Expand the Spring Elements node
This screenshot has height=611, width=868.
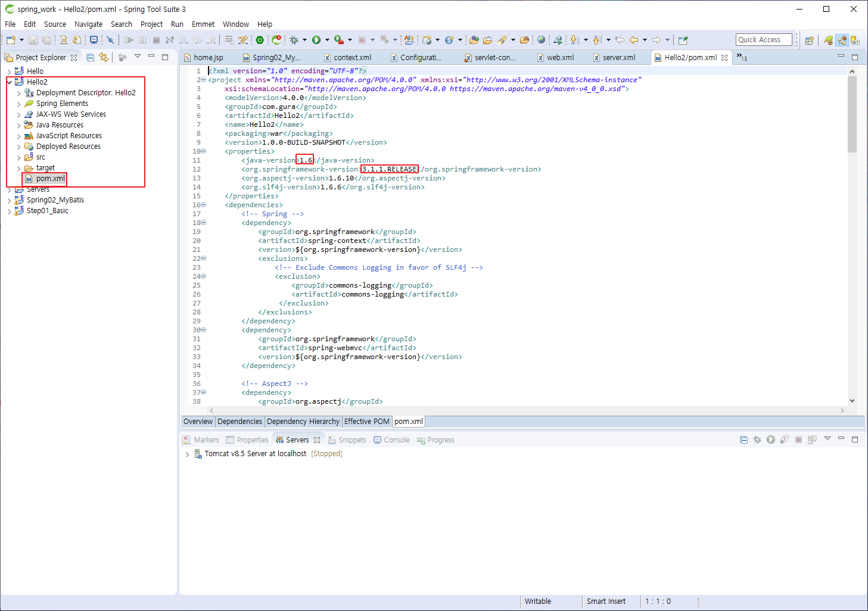tap(19, 104)
